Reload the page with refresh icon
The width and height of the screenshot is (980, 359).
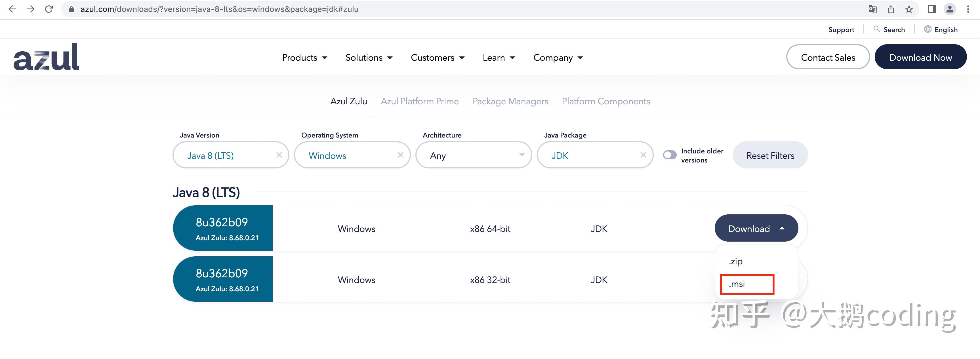pos(49,9)
